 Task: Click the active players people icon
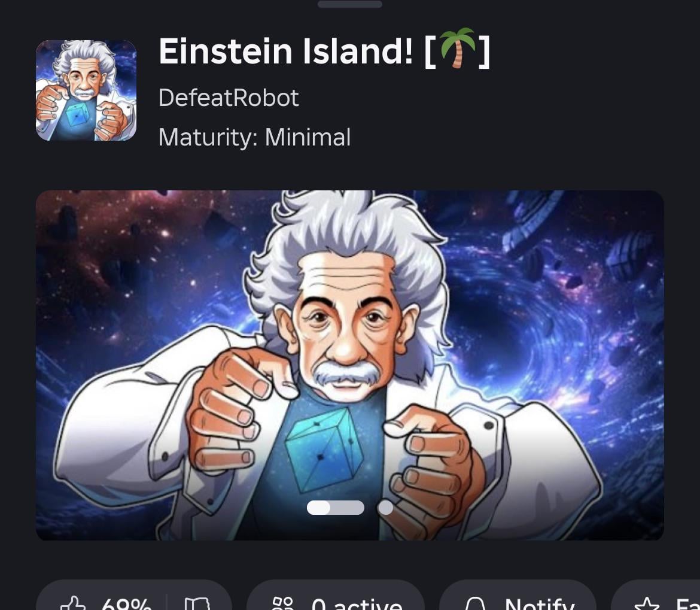[x=282, y=604]
